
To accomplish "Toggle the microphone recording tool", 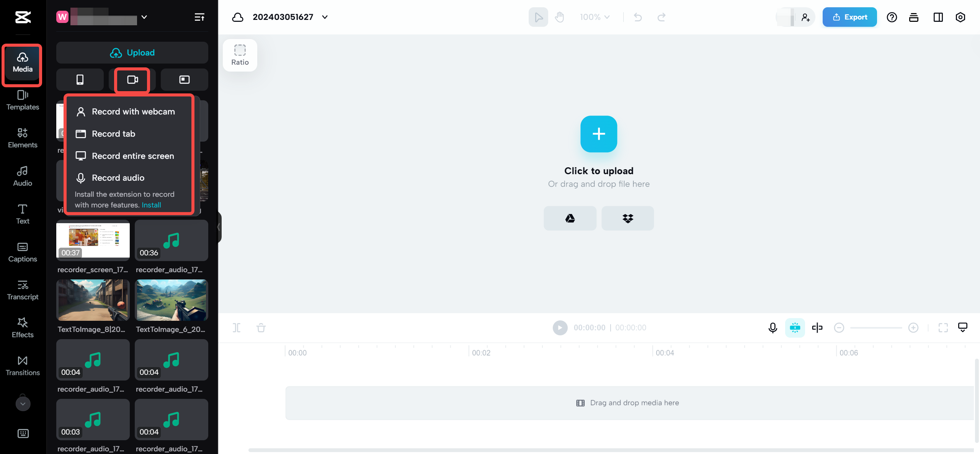I will click(773, 328).
